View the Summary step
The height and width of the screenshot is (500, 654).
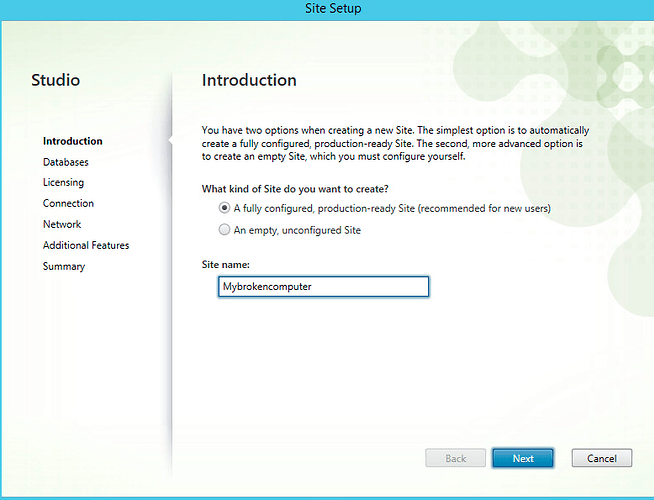click(64, 266)
